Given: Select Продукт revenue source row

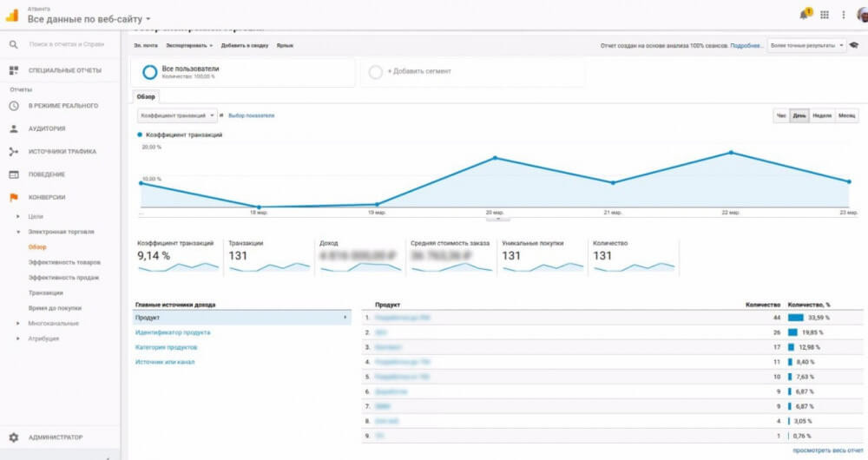Looking at the screenshot, I should (242, 318).
